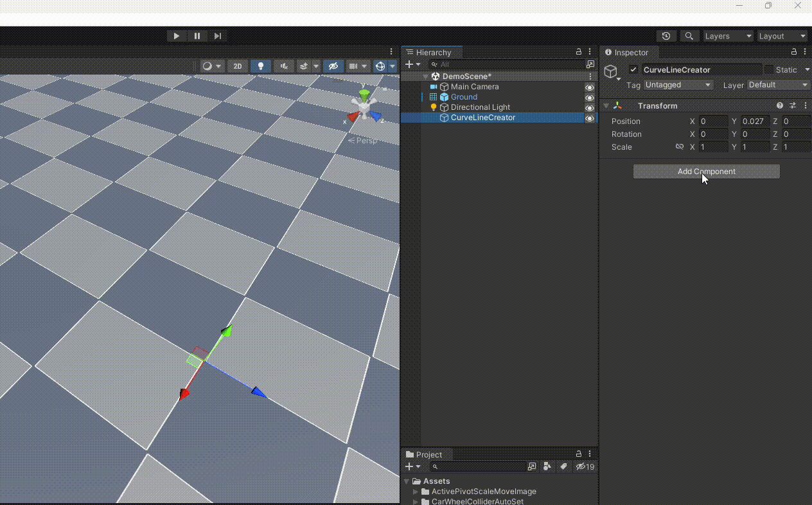Click the global search magnifier icon
The image size is (812, 505).
pyautogui.click(x=689, y=36)
